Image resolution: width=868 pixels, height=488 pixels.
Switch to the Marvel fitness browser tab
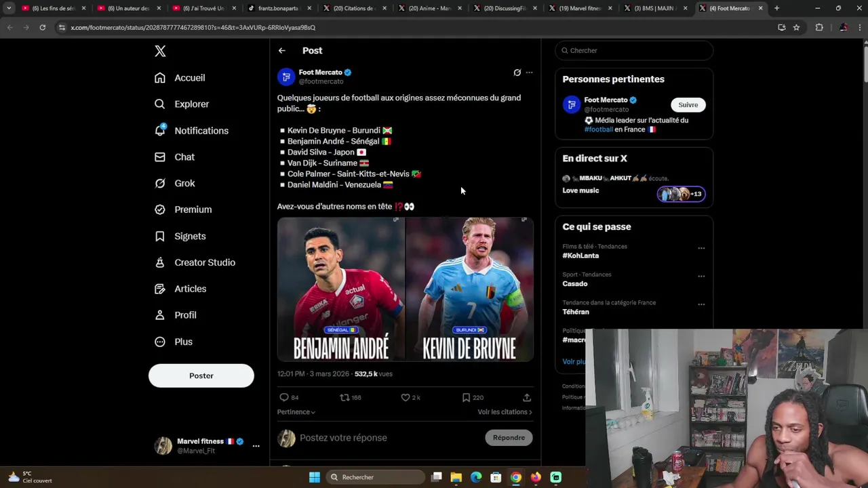[x=579, y=9]
